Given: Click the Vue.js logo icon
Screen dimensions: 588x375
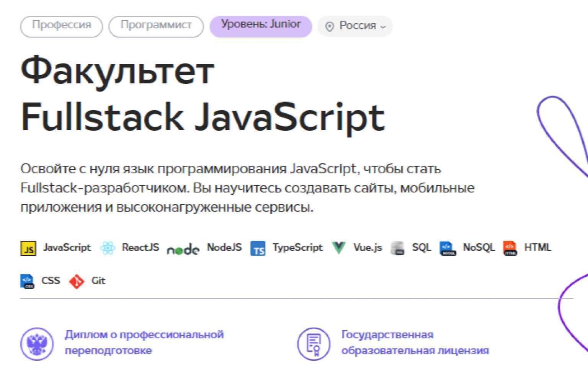Looking at the screenshot, I should (338, 247).
